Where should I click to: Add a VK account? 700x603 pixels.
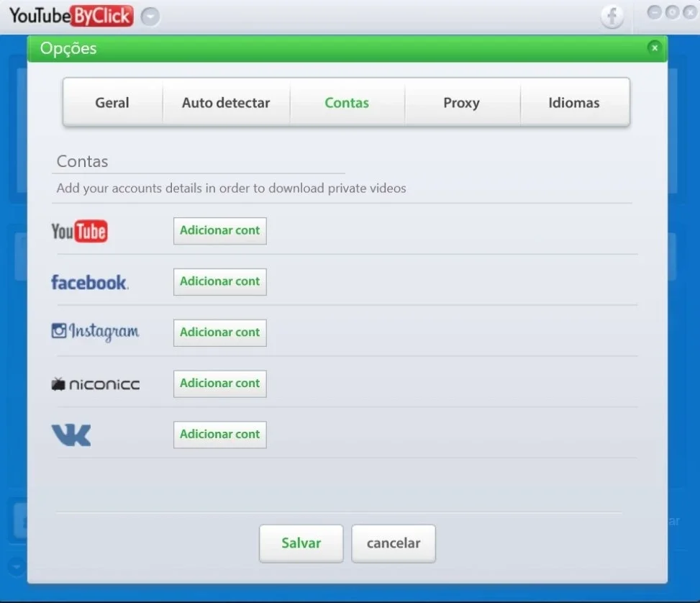pyautogui.click(x=220, y=435)
